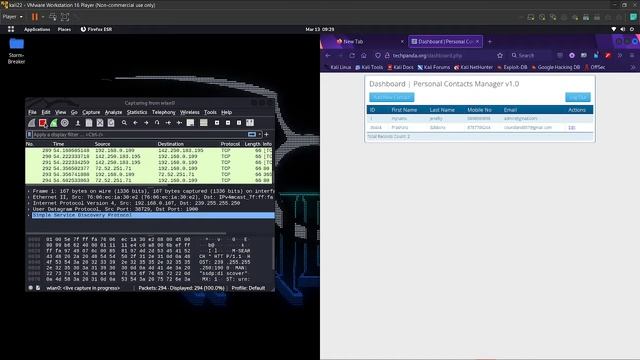Open Wireshark Analyze menu
This screenshot has height=360, width=640.
[113, 112]
